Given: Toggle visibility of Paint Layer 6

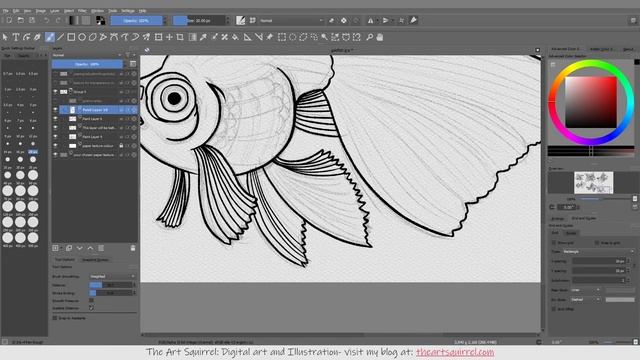Looking at the screenshot, I should coord(56,119).
